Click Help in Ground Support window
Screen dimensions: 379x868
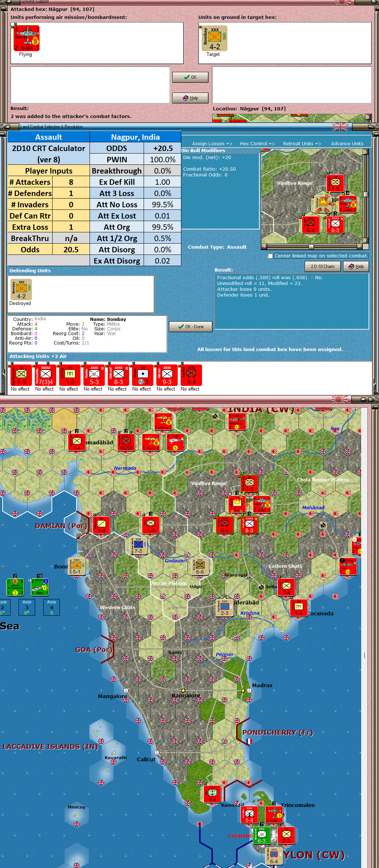pyautogui.click(x=190, y=98)
